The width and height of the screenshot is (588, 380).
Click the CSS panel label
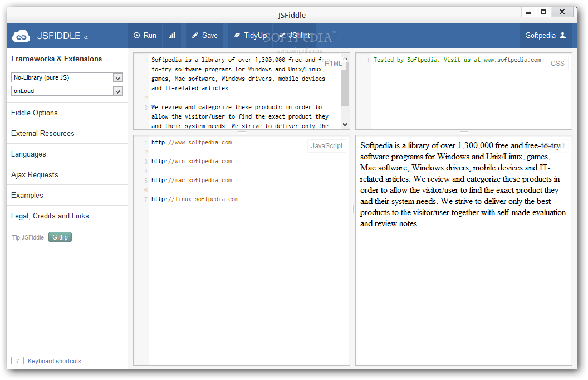point(557,64)
